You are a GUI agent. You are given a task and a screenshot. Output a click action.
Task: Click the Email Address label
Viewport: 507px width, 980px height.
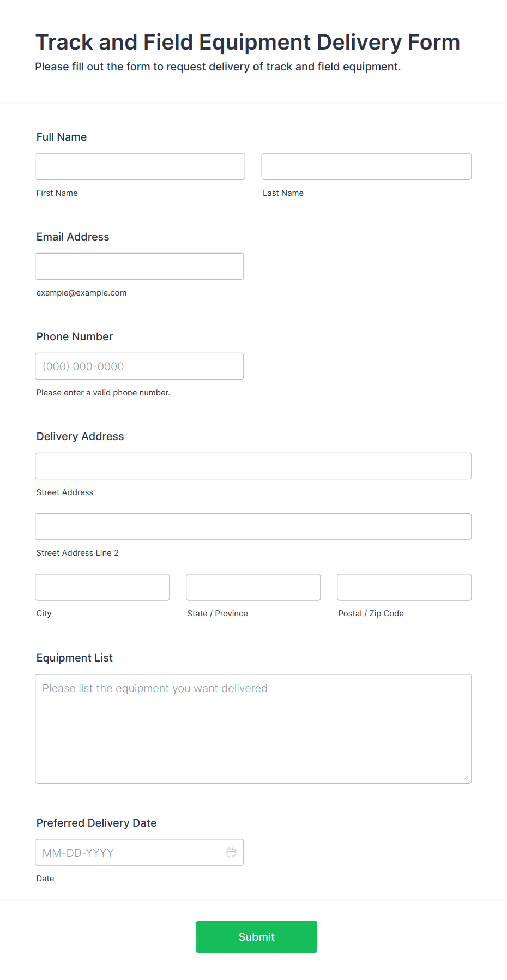(x=73, y=237)
